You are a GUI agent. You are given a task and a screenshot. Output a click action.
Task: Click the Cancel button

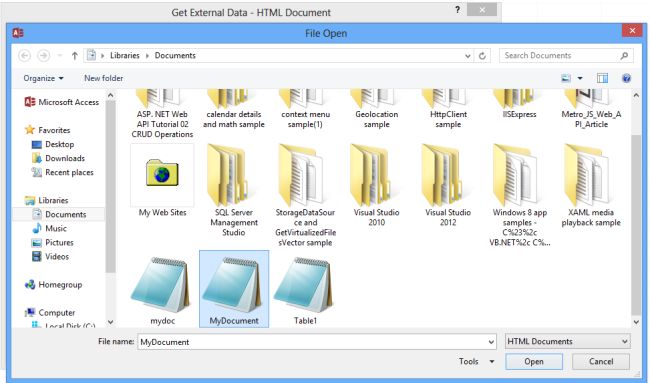click(x=601, y=361)
